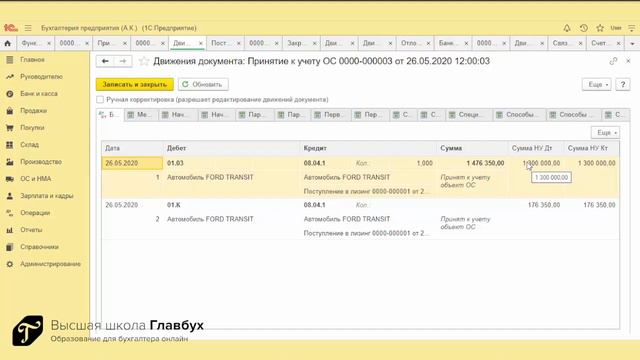
Task: Expand the table Еще dropdown menu
Action: 605,133
